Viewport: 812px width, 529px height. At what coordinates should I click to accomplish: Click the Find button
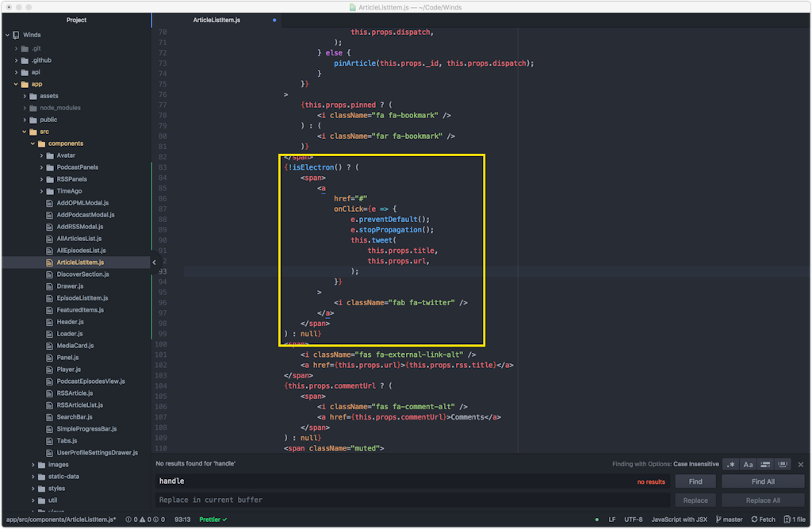point(695,481)
